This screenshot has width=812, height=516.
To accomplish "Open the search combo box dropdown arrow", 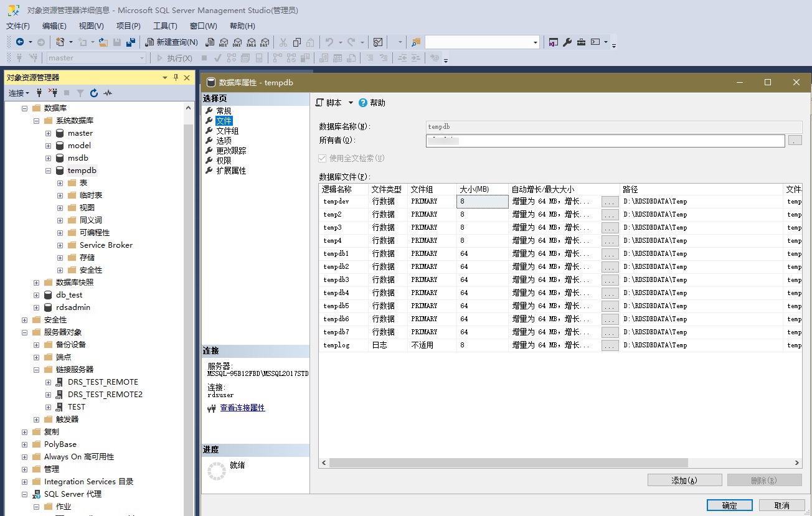I will [536, 42].
